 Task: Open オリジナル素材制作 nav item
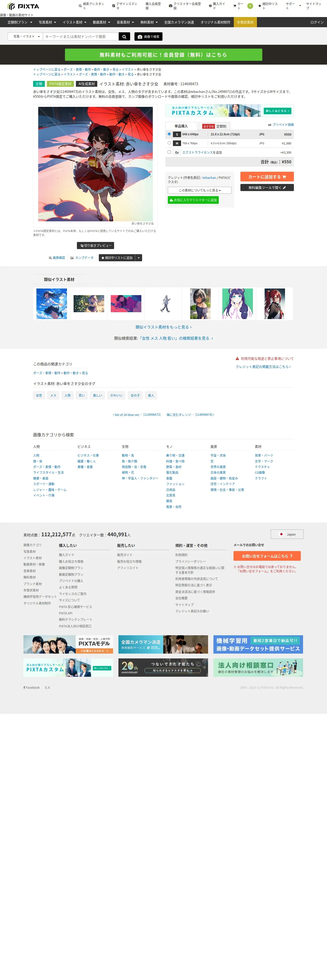[215, 22]
